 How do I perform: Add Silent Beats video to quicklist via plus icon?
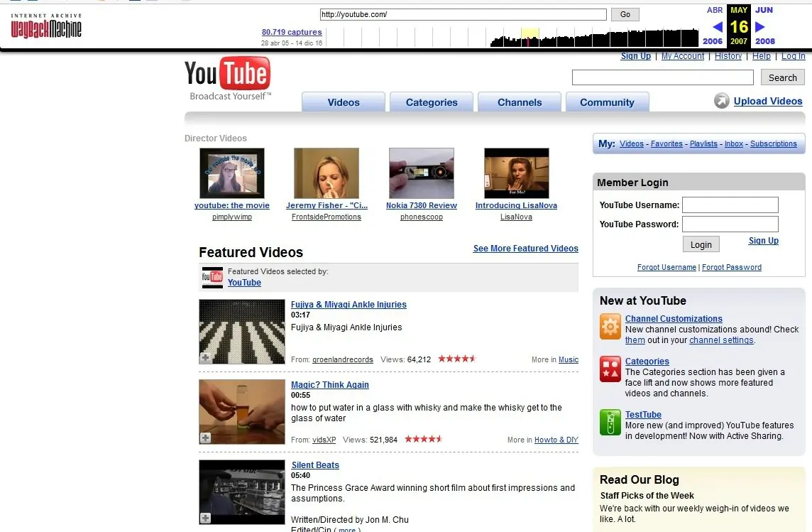[x=206, y=518]
